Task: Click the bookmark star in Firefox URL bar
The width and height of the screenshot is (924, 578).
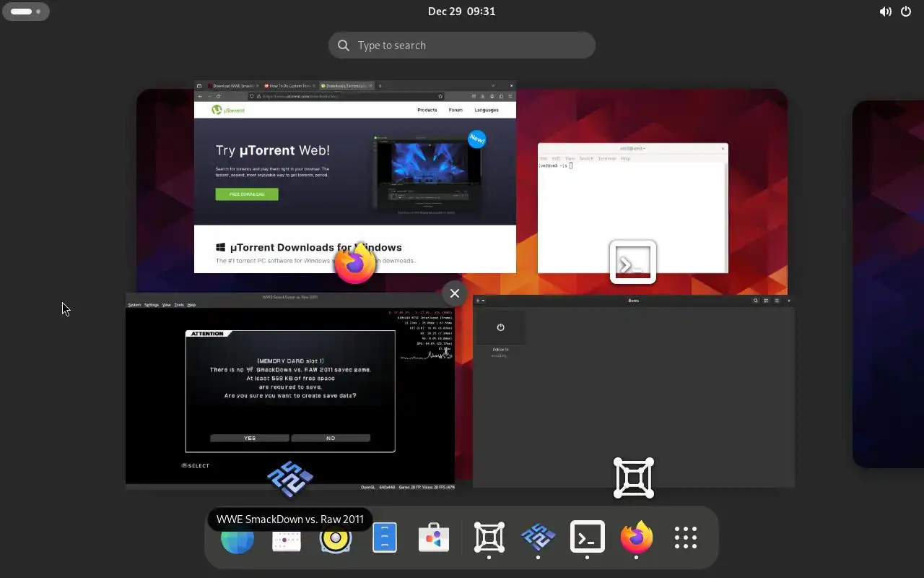Action: (440, 96)
